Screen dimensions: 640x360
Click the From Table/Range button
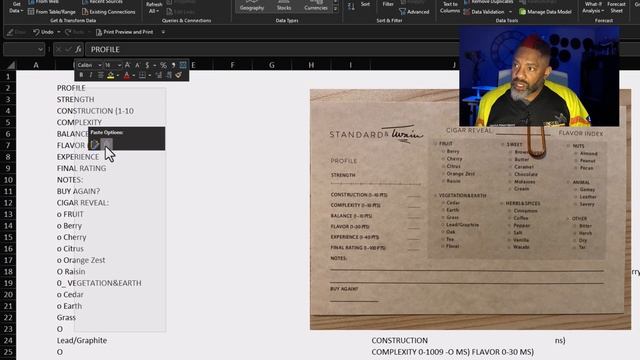tap(51, 12)
